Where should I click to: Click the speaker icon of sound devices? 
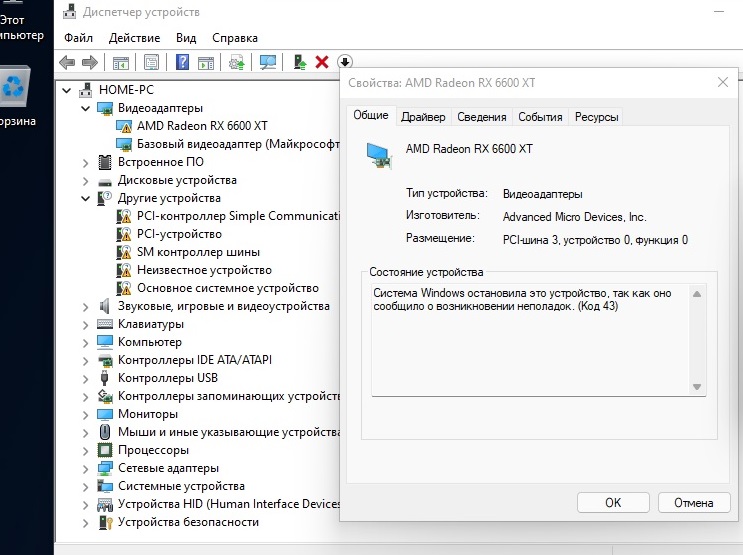pos(105,306)
